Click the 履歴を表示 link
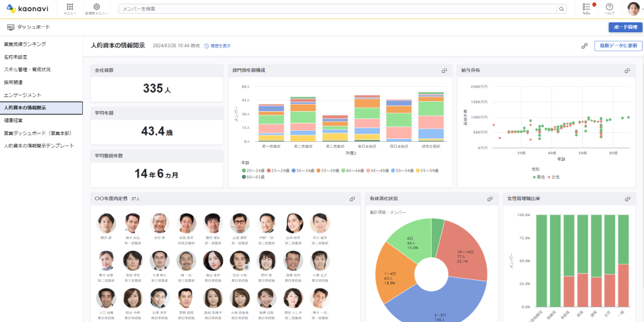The height and width of the screenshot is (322, 644). (x=218, y=46)
